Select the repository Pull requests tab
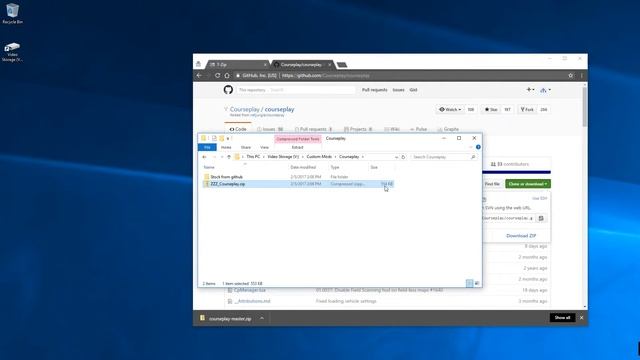 tap(313, 129)
